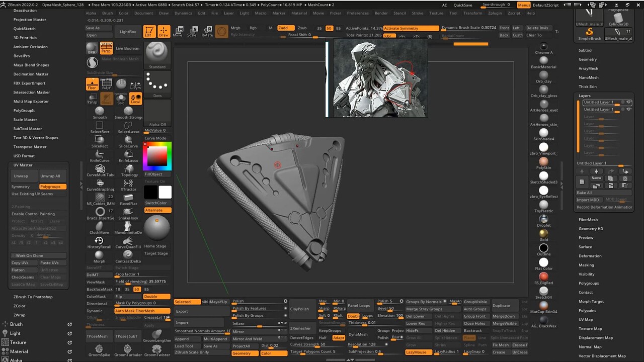Pick the SliceRect brush
644x362 pixels.
[x=100, y=142]
